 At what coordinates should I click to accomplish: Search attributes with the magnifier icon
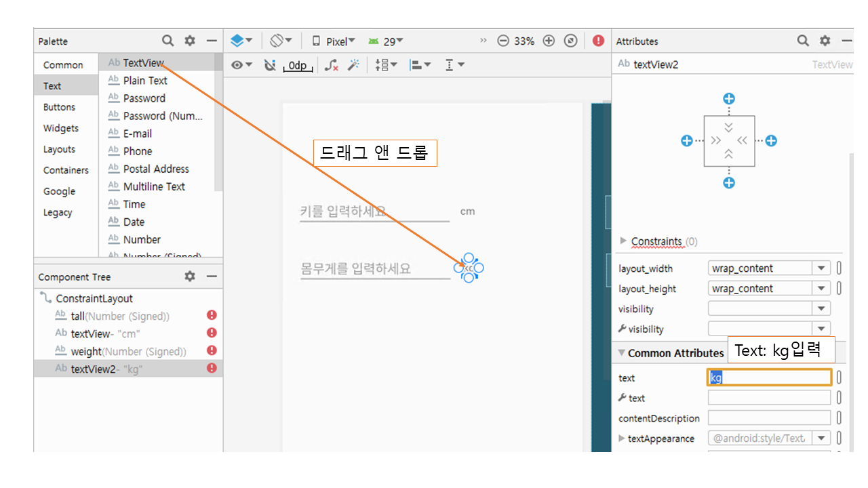tap(803, 41)
